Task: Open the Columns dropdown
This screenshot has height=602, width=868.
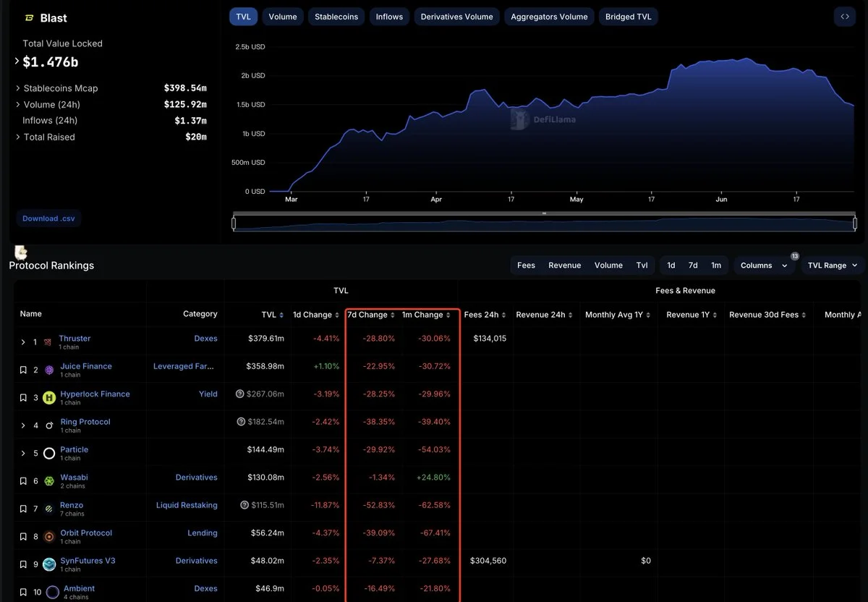Action: [764, 266]
